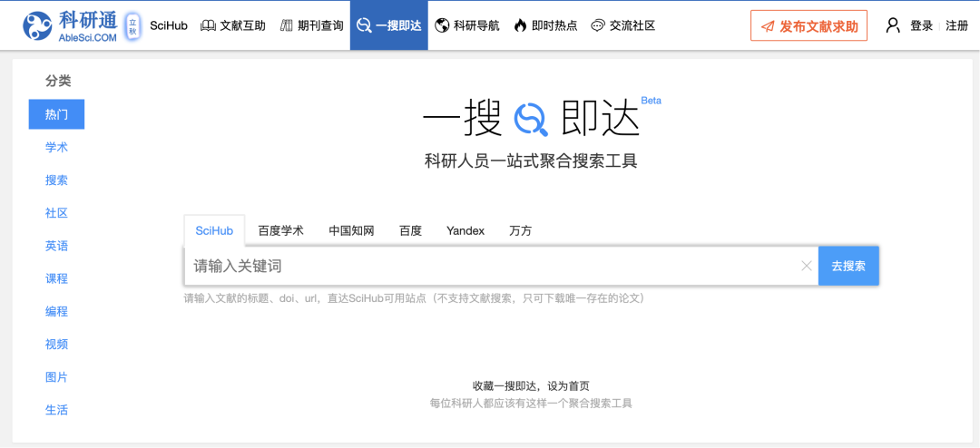Image resolution: width=980 pixels, height=448 pixels.
Task: Click the Beta label
Action: (x=652, y=100)
